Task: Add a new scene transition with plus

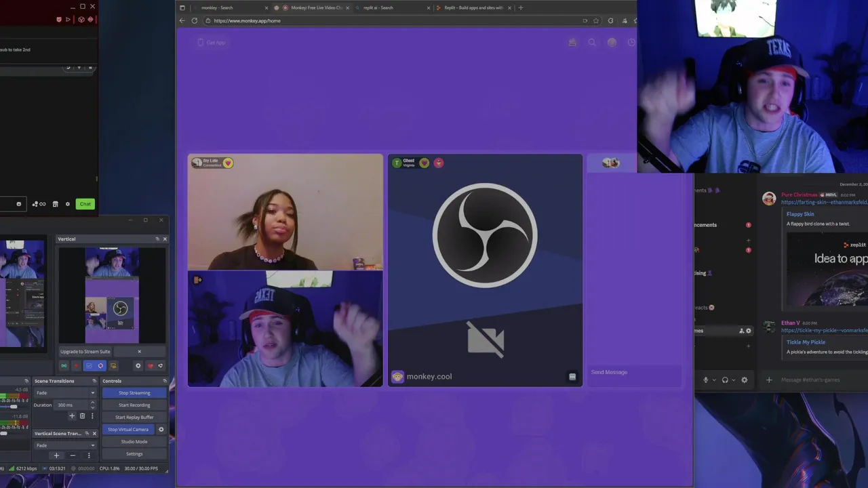Action: pos(72,415)
